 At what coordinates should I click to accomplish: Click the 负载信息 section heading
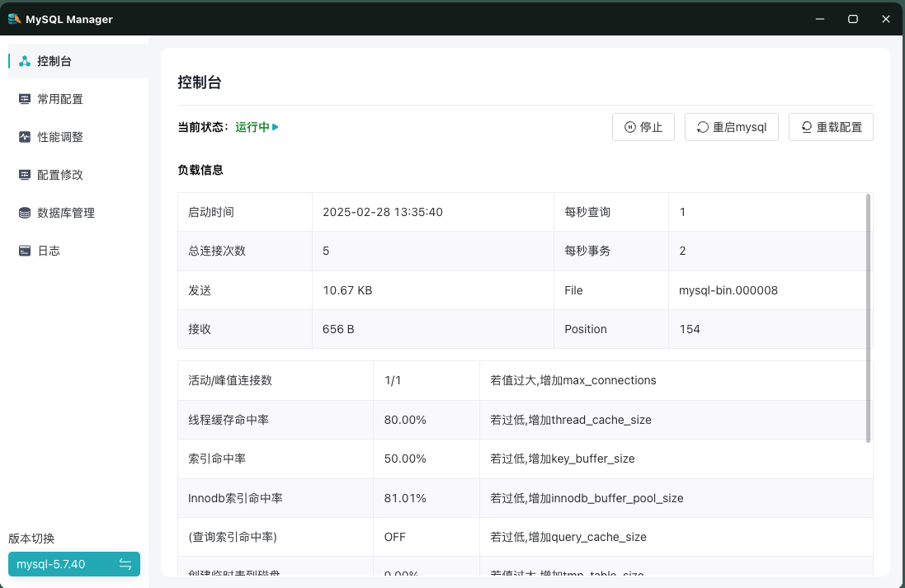point(200,170)
